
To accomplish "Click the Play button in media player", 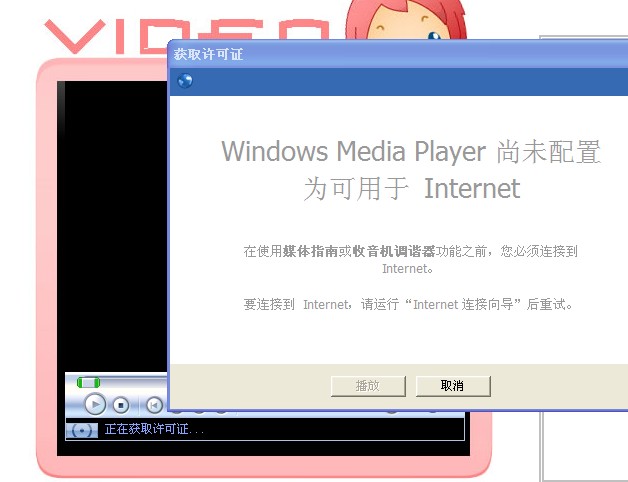I will tap(95, 404).
